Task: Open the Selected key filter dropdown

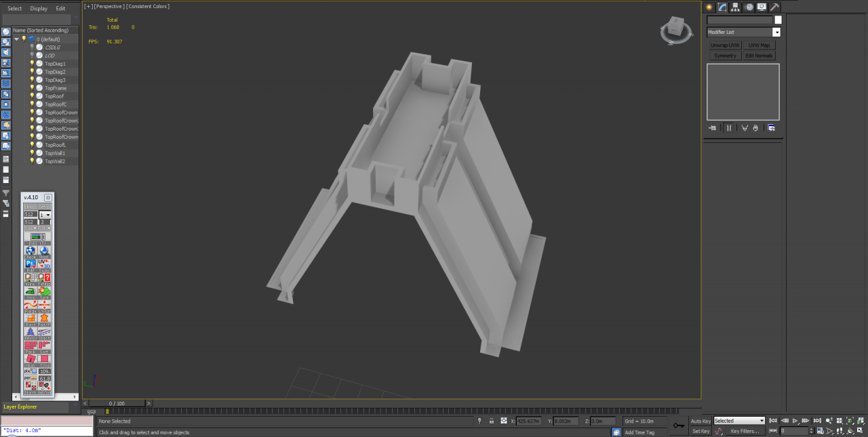Action: click(x=739, y=421)
